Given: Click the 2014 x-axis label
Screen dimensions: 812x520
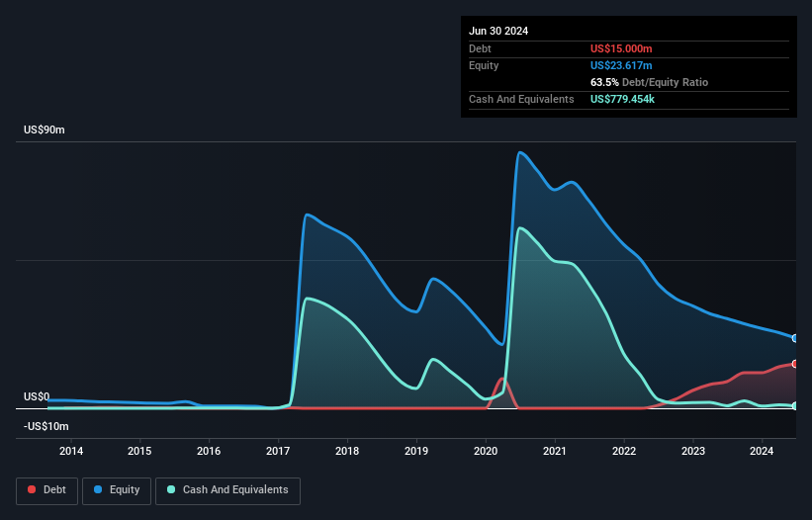Looking at the screenshot, I should 71,451.
